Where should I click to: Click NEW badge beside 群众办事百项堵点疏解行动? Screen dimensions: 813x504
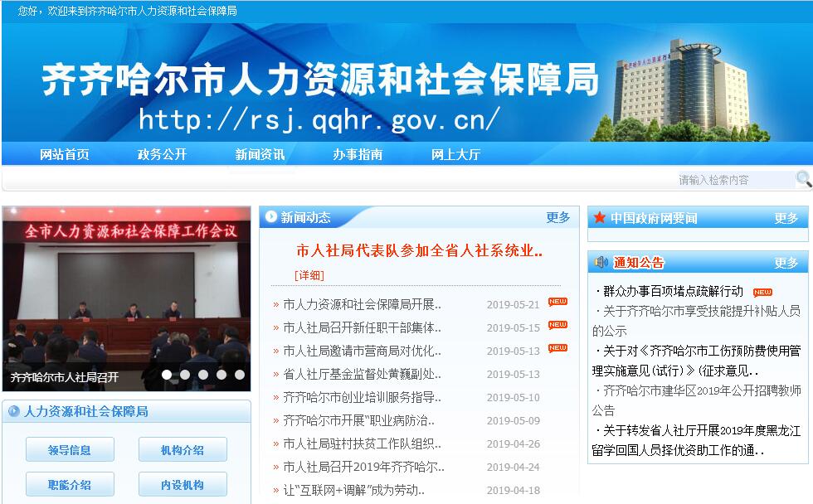tap(762, 292)
